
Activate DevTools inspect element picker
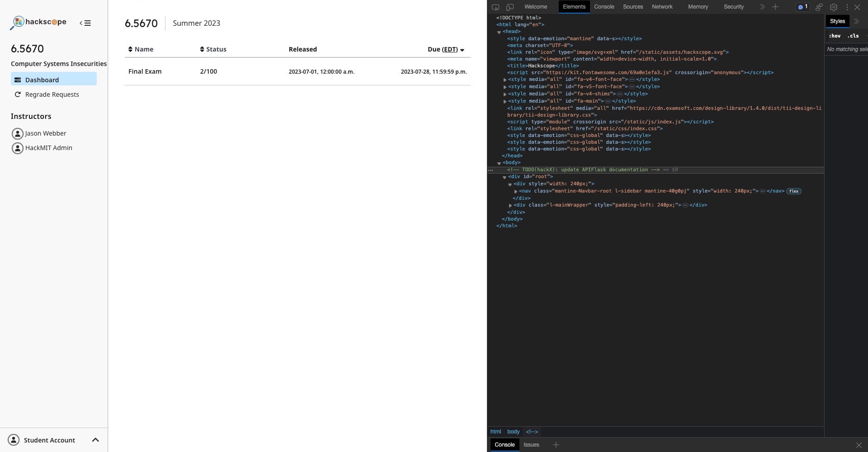(x=495, y=7)
